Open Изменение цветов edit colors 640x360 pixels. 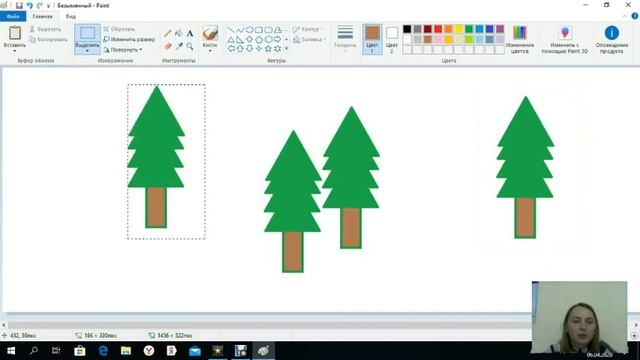click(x=520, y=39)
